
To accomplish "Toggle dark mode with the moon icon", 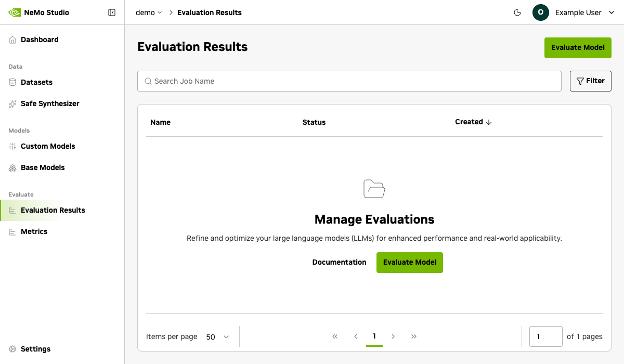I will pos(517,12).
